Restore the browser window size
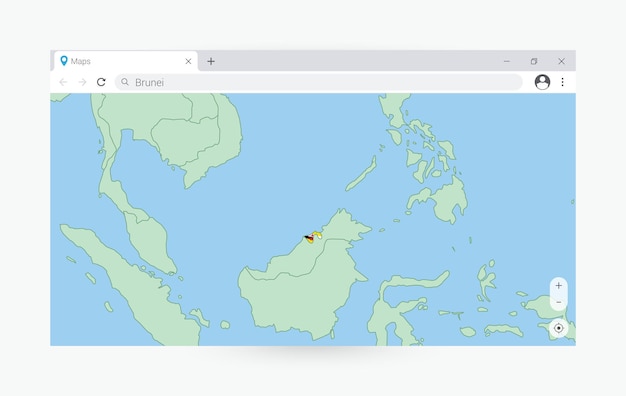The image size is (626, 396). pyautogui.click(x=534, y=61)
